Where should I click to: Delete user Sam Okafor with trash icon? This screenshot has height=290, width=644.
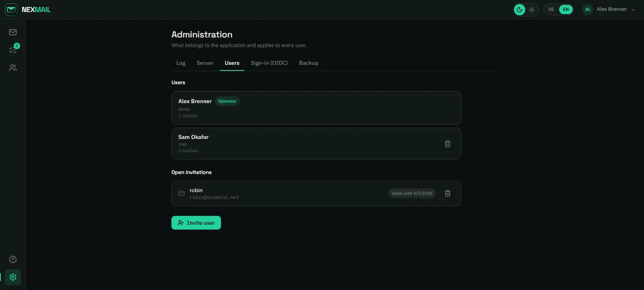click(x=448, y=143)
